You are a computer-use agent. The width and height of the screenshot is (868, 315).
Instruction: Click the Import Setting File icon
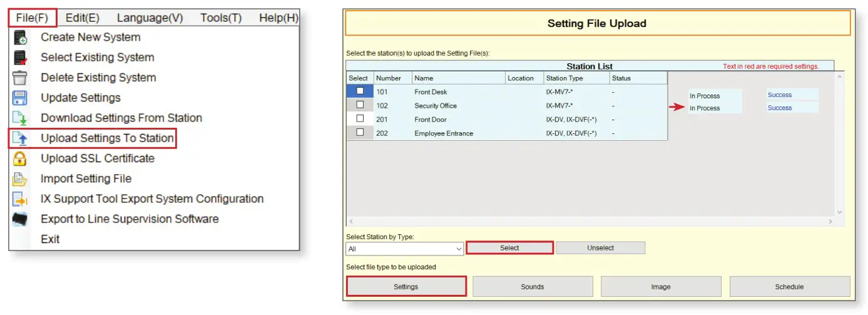(20, 179)
